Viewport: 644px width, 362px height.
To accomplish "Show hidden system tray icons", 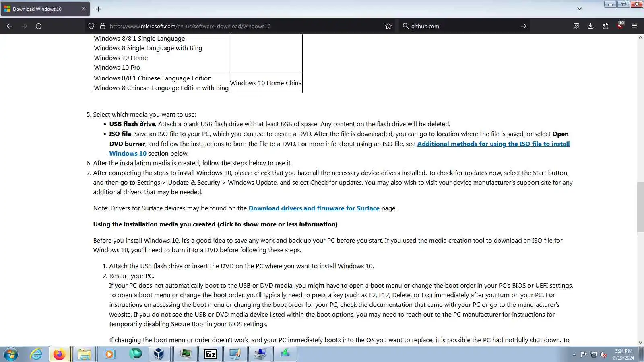I will tap(574, 354).
